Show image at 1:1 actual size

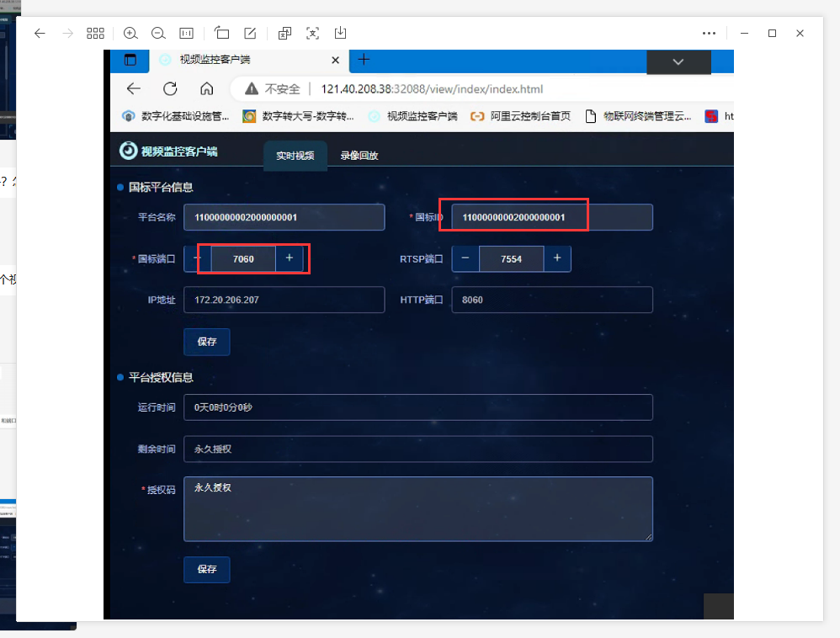click(186, 33)
